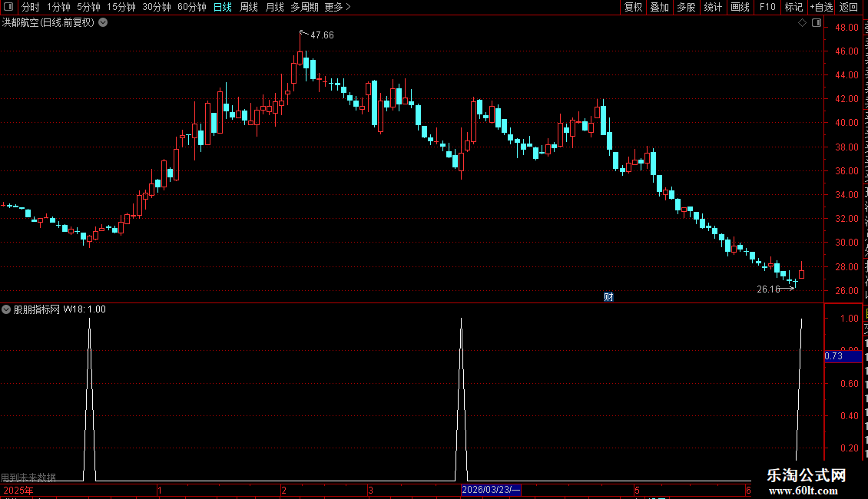The height and width of the screenshot is (499, 868).
Task: Select the 30分钟 period tab
Action: [157, 7]
